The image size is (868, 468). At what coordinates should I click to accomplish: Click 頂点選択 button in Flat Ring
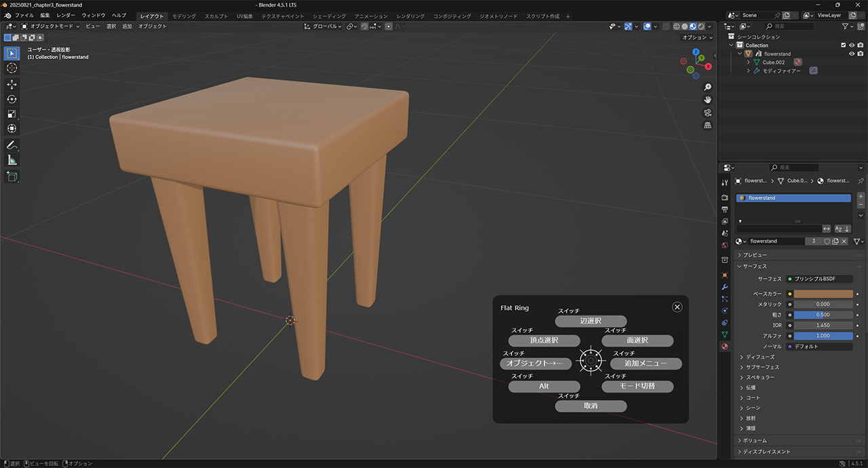pyautogui.click(x=544, y=340)
